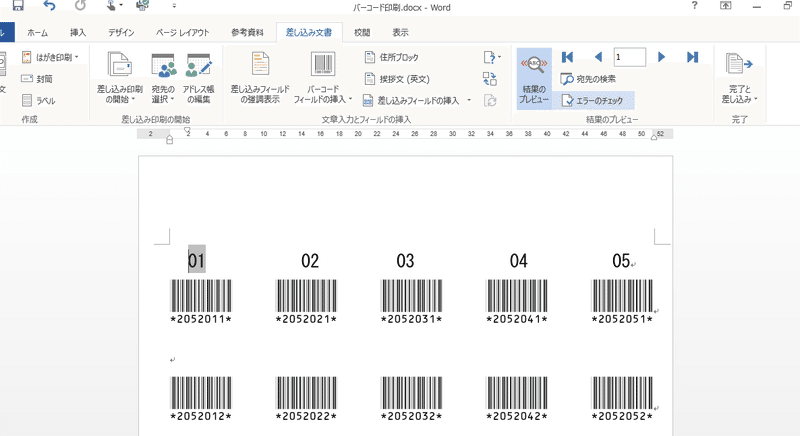
Task: Click the 03 heading text
Action: tap(405, 261)
